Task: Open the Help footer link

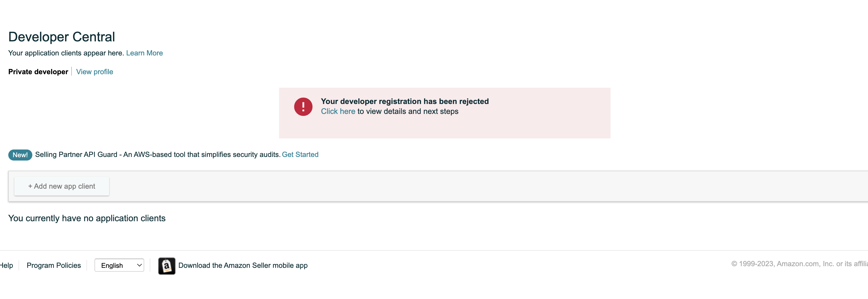Action: pyautogui.click(x=6, y=265)
